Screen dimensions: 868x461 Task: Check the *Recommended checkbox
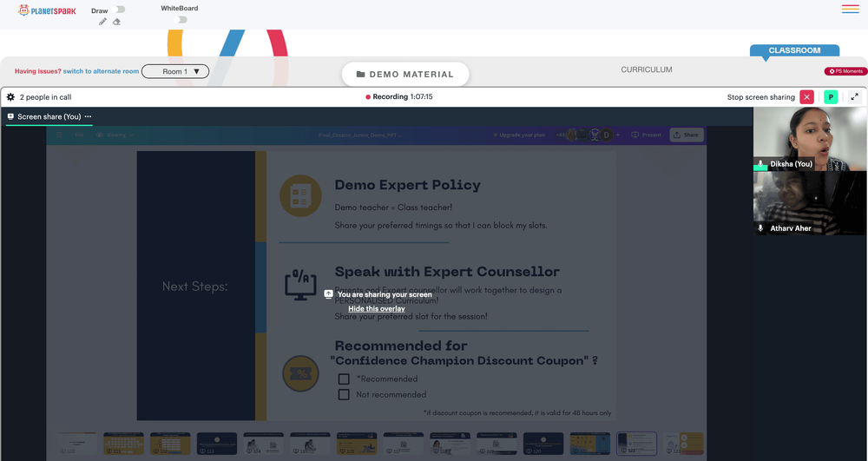click(344, 379)
